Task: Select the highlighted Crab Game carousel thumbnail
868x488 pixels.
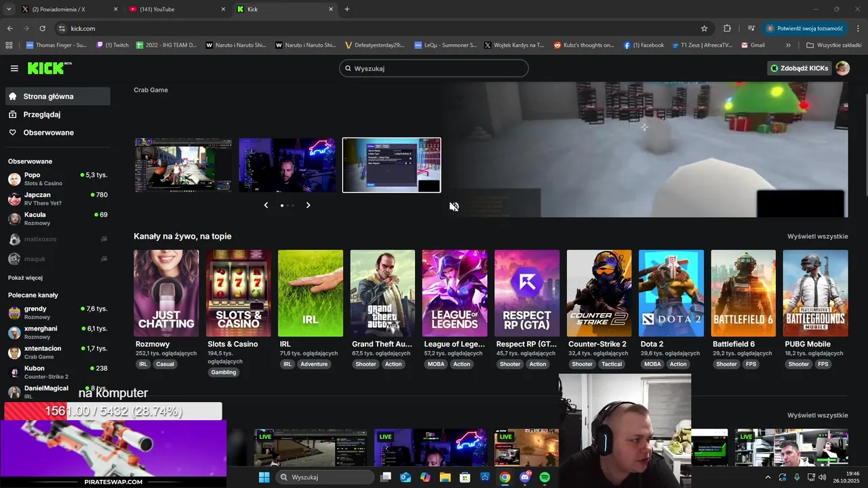Action: click(391, 165)
